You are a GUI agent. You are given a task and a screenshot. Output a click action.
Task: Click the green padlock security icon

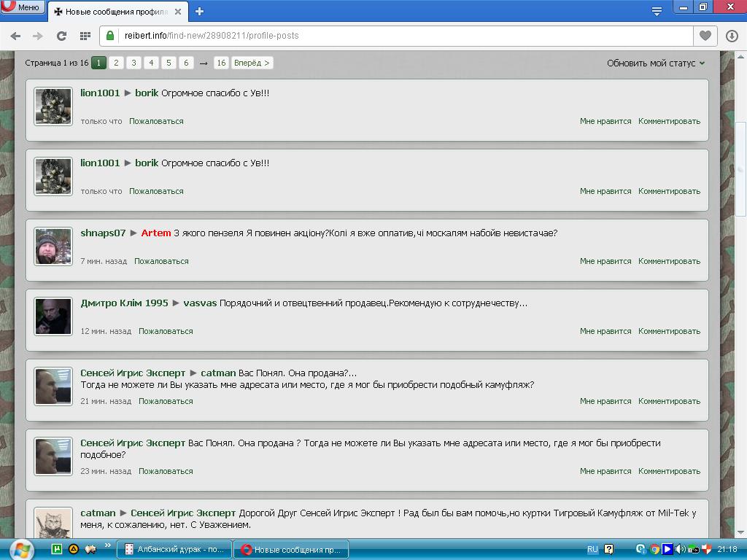(110, 36)
